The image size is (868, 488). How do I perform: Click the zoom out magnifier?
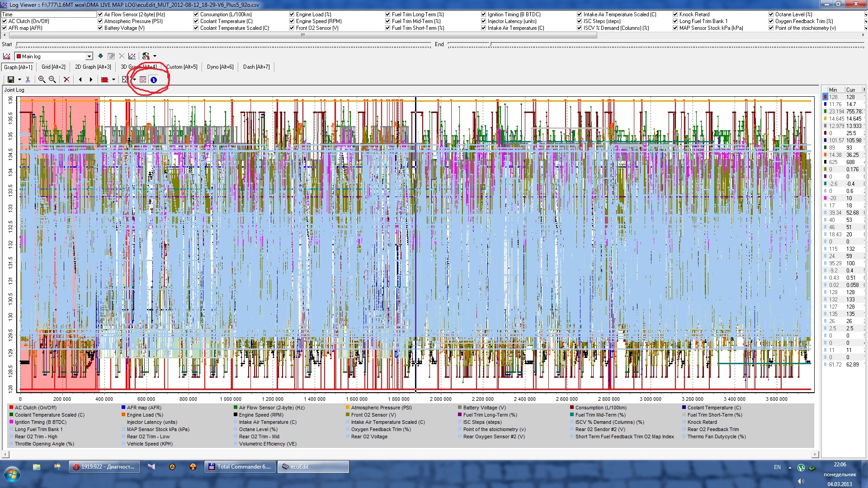[x=52, y=80]
